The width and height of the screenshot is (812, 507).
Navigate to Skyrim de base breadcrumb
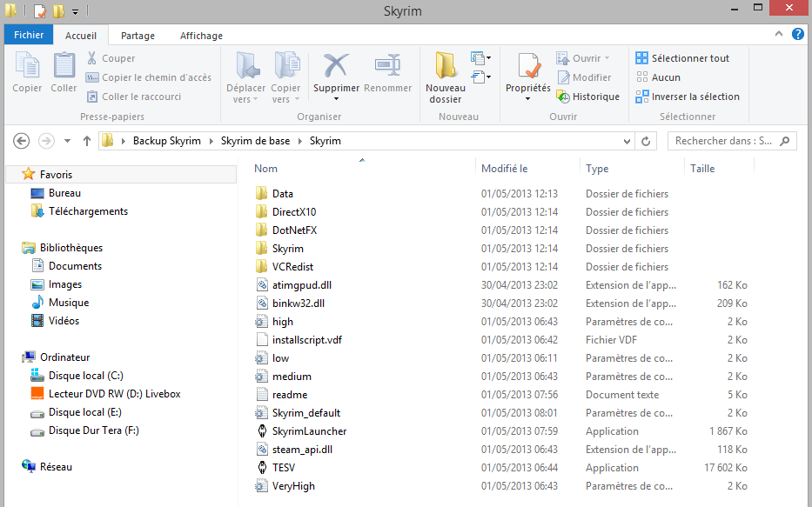click(x=255, y=141)
